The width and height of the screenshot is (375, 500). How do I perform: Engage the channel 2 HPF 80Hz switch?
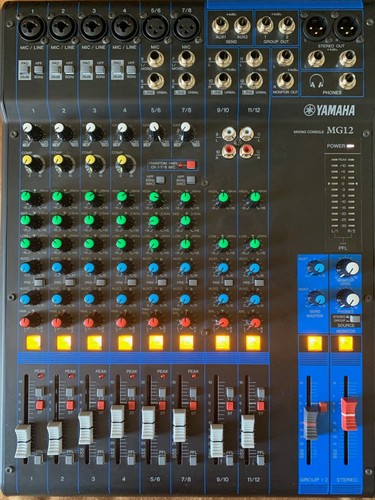coord(69,69)
